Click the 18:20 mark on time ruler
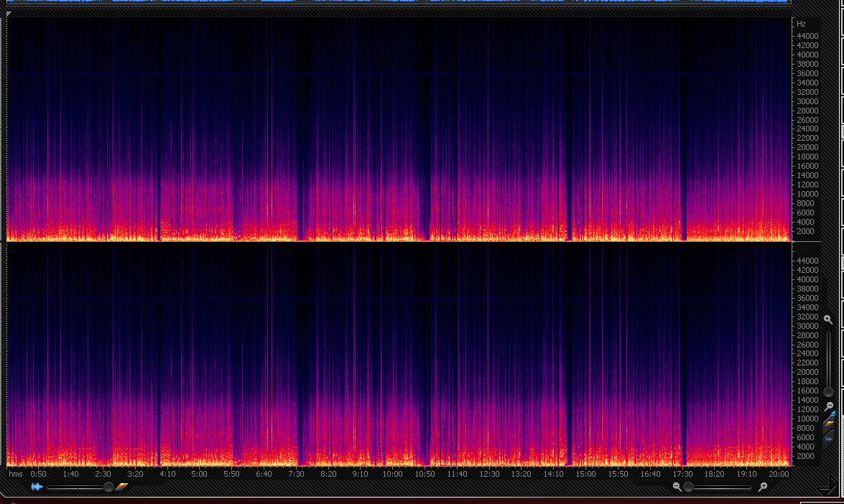844x504 pixels. click(714, 474)
